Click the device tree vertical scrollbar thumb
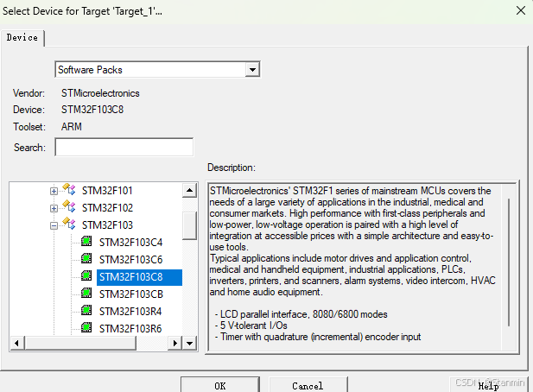Screen dimensions: 533x392 pyautogui.click(x=189, y=225)
